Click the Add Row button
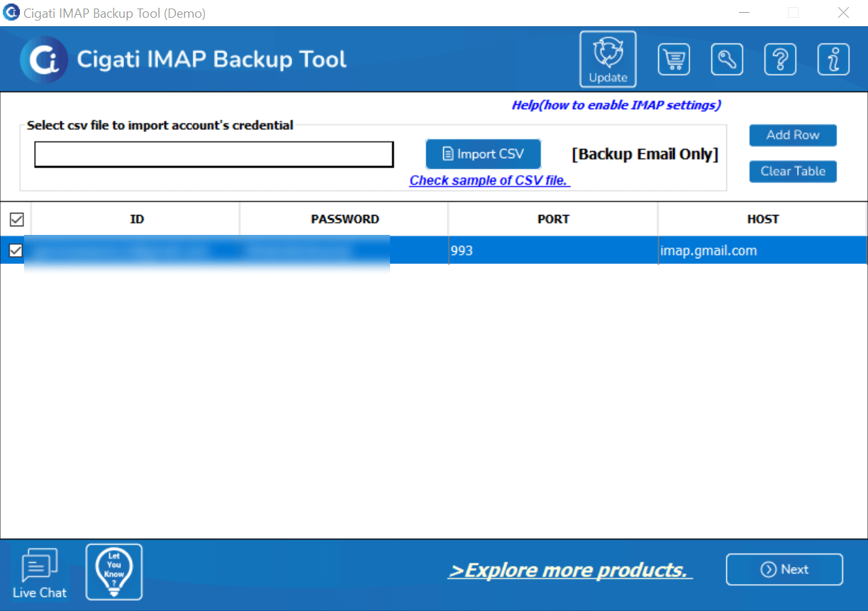 [x=793, y=135]
